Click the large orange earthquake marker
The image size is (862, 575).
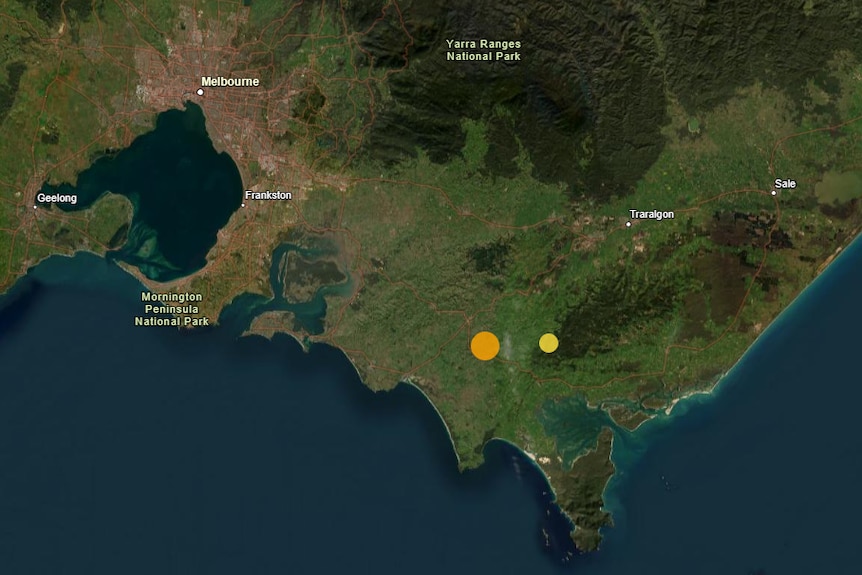pyautogui.click(x=485, y=346)
